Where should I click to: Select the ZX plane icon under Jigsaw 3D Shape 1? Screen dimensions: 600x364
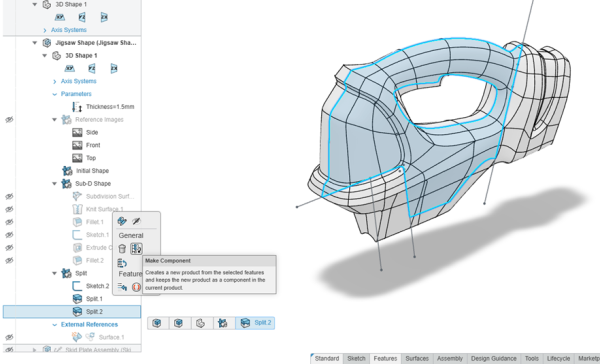(114, 68)
